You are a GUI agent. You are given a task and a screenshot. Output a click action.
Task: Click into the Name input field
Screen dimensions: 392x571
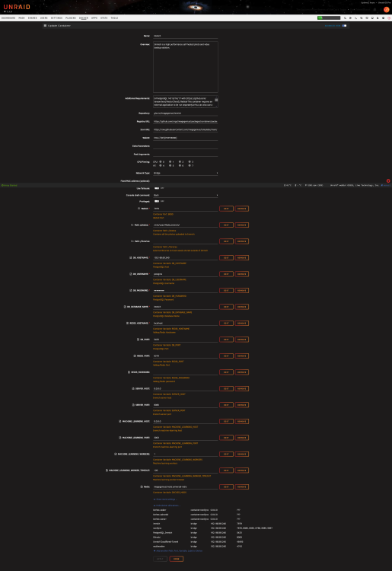coord(185,36)
